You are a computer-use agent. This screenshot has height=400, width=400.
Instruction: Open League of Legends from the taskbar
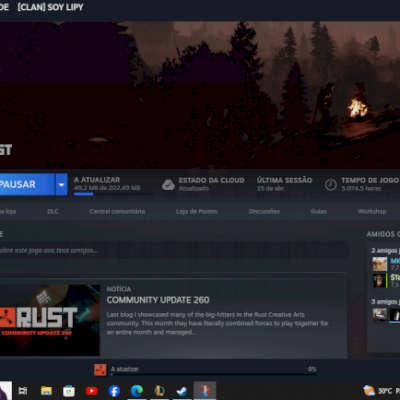pos(159,391)
